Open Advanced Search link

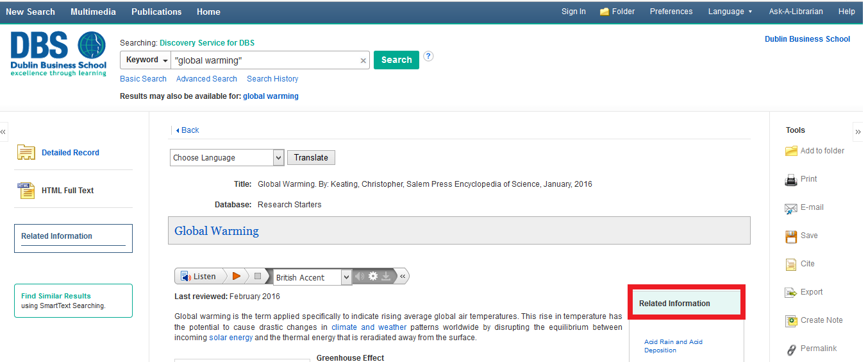pyautogui.click(x=206, y=79)
